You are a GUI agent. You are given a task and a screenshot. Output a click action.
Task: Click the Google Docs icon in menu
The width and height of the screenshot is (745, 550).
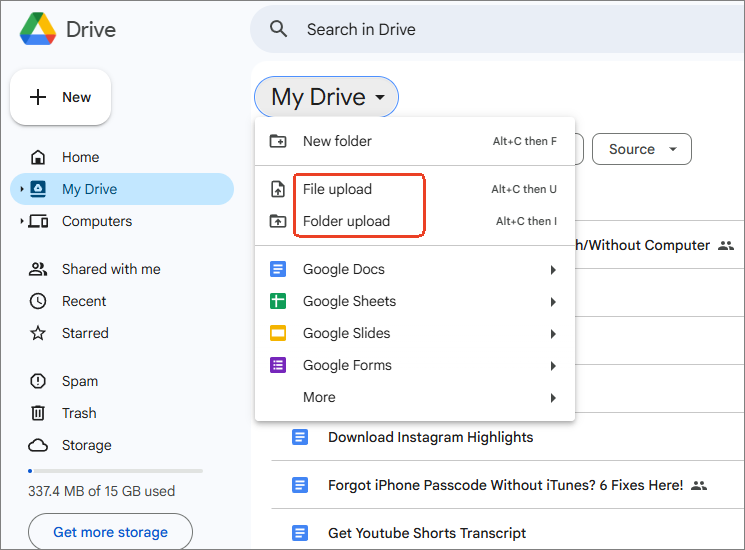(x=278, y=269)
